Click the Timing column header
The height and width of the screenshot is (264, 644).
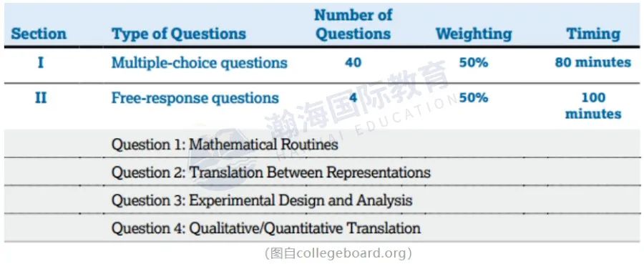coord(593,34)
